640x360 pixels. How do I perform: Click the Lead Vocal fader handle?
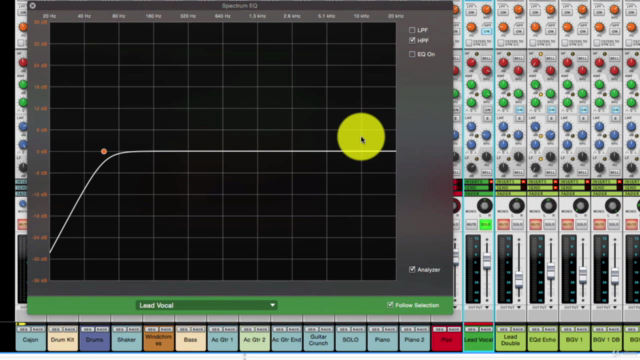(x=487, y=261)
